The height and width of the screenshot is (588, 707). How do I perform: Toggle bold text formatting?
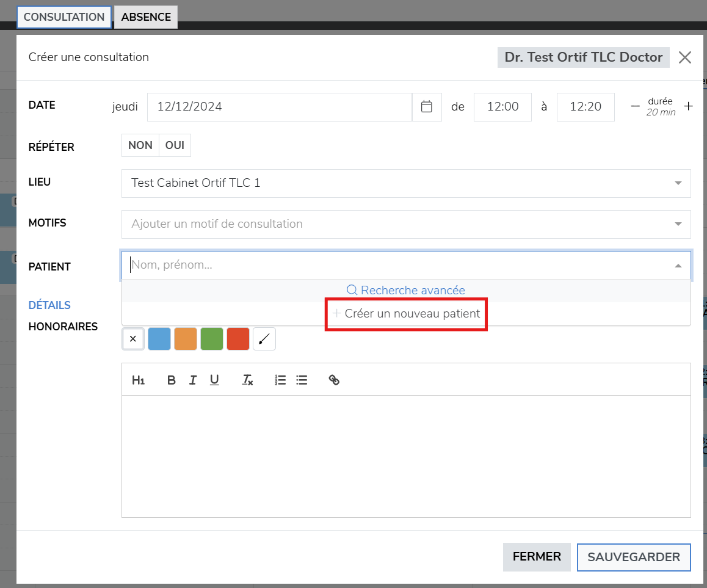[172, 380]
